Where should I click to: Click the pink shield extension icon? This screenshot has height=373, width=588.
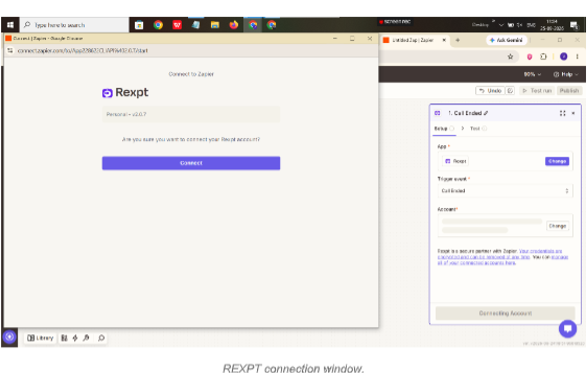coord(529,57)
